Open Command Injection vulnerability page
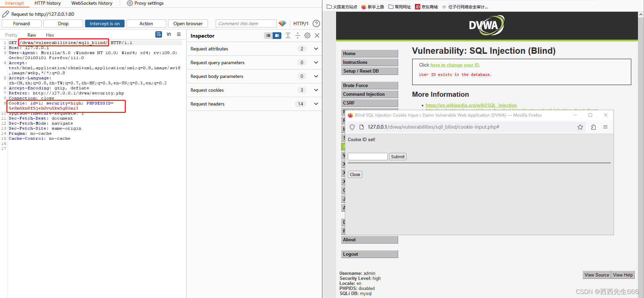644x298 pixels. [370, 94]
